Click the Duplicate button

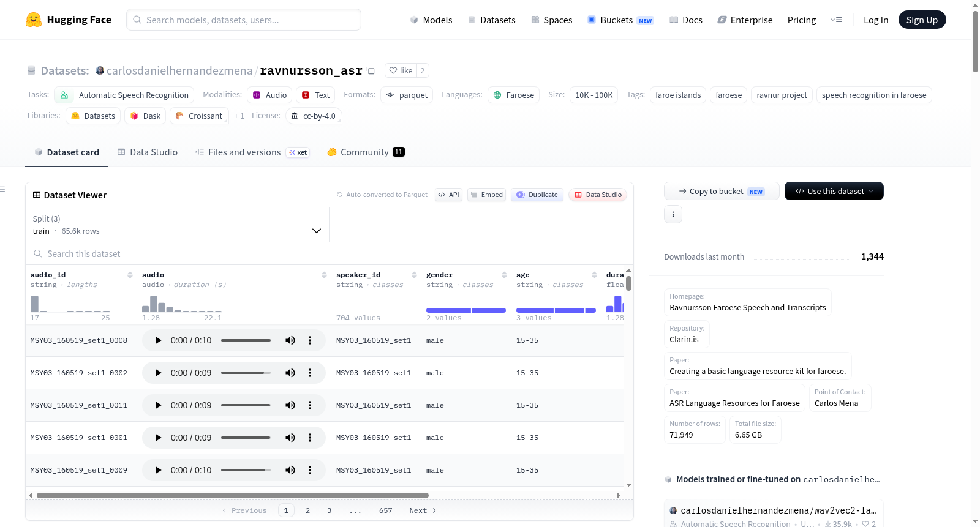click(x=537, y=195)
